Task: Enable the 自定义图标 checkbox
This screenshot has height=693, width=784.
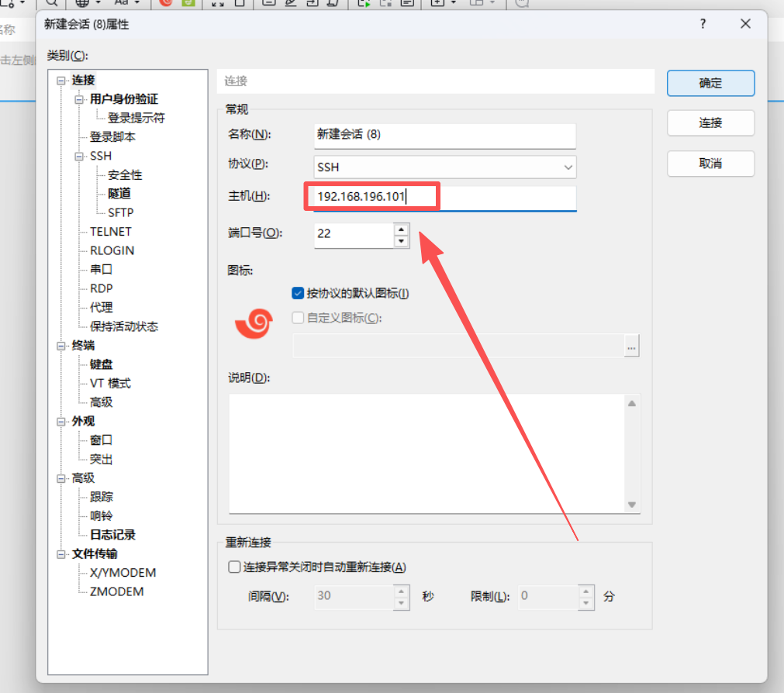Action: pyautogui.click(x=298, y=318)
